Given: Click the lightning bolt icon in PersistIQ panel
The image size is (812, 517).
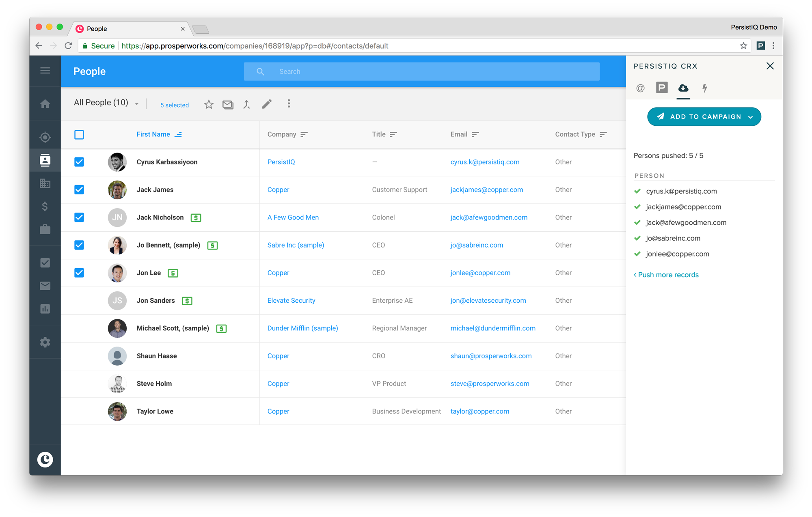Looking at the screenshot, I should coord(705,88).
